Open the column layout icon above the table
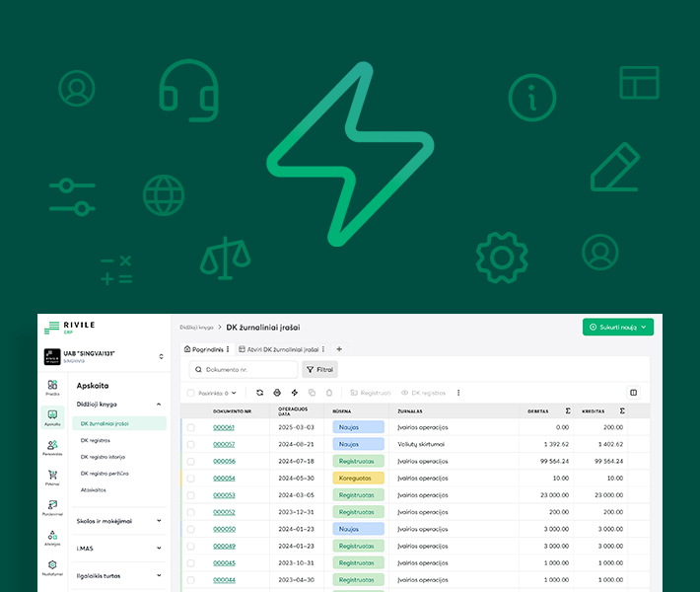 634,393
